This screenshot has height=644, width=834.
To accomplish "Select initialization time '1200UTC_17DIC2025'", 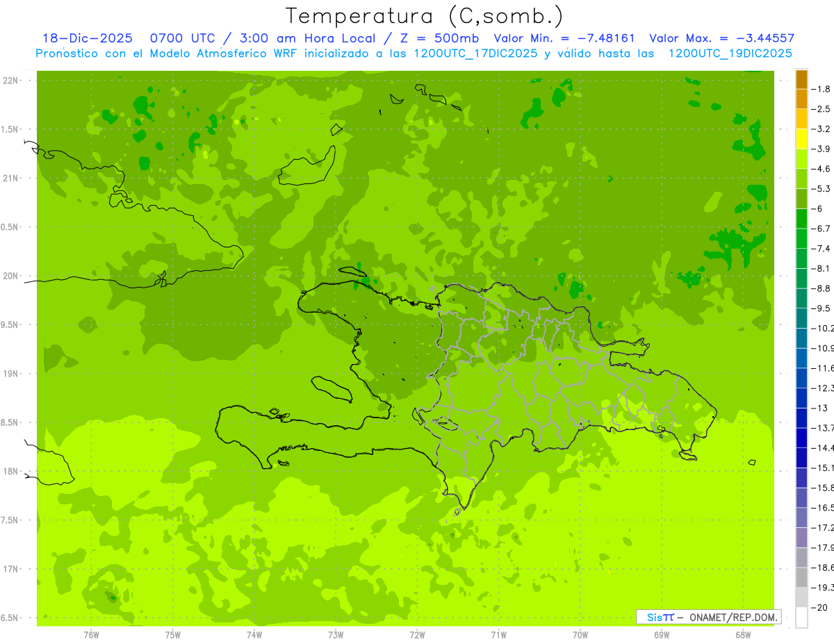I will pos(475,53).
